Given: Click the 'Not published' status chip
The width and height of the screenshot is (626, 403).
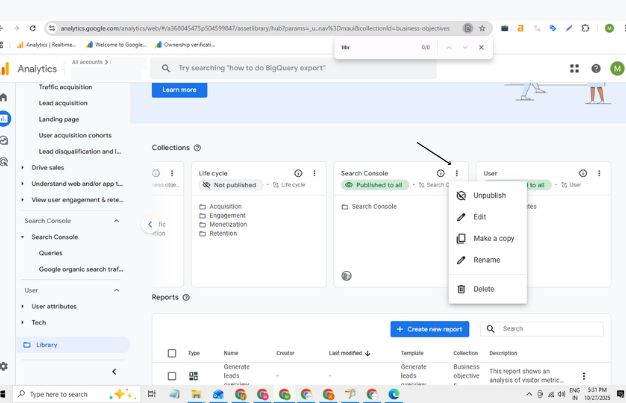Looking at the screenshot, I should [230, 185].
